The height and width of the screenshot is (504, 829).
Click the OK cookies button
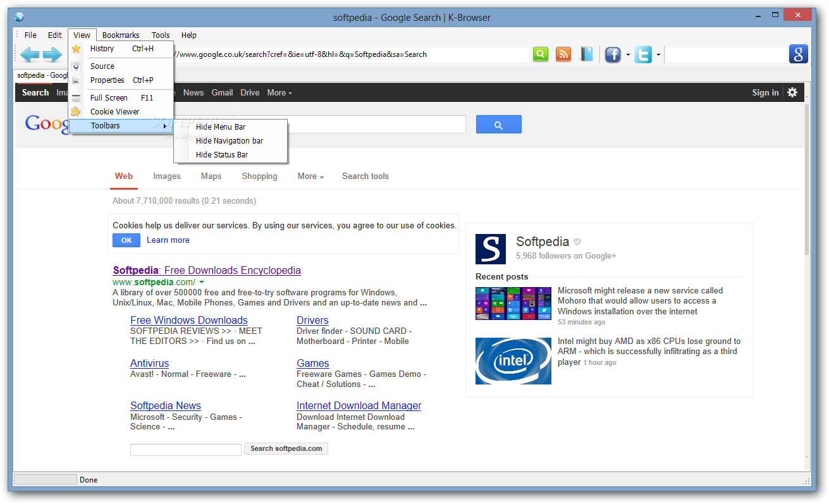126,240
